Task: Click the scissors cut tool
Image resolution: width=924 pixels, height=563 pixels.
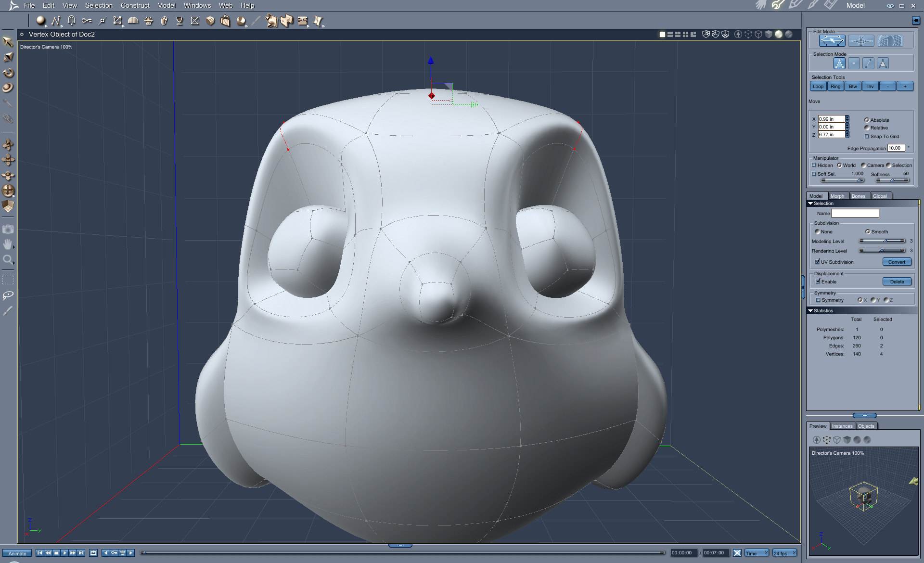Action: click(x=87, y=21)
